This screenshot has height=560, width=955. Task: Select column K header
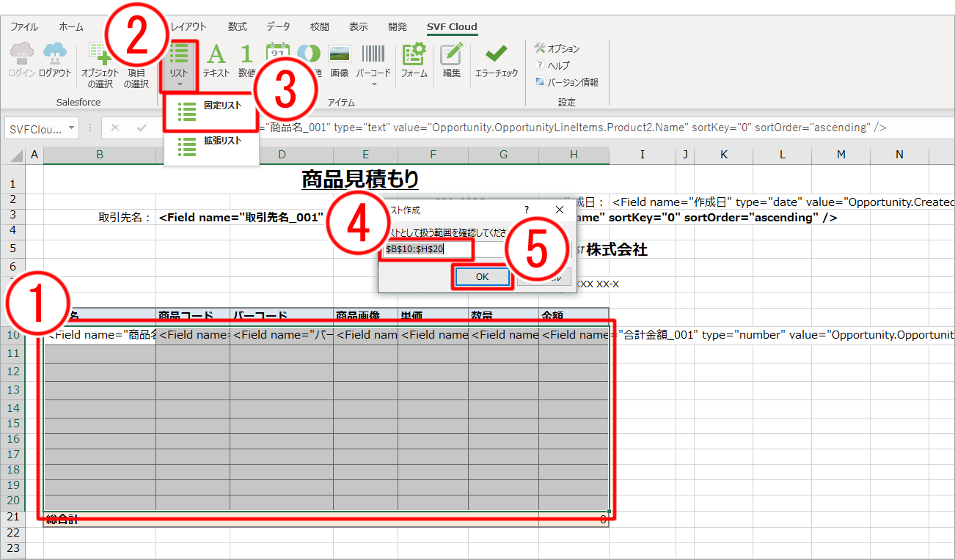(723, 155)
